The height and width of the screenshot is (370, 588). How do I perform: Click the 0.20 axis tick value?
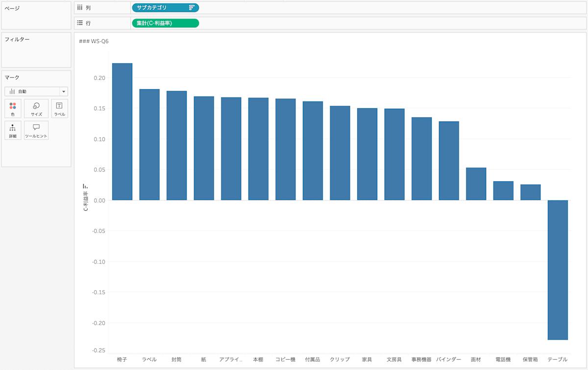tap(98, 77)
